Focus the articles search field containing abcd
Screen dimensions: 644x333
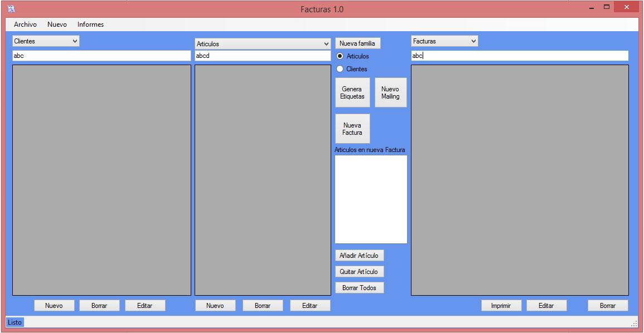pyautogui.click(x=263, y=56)
